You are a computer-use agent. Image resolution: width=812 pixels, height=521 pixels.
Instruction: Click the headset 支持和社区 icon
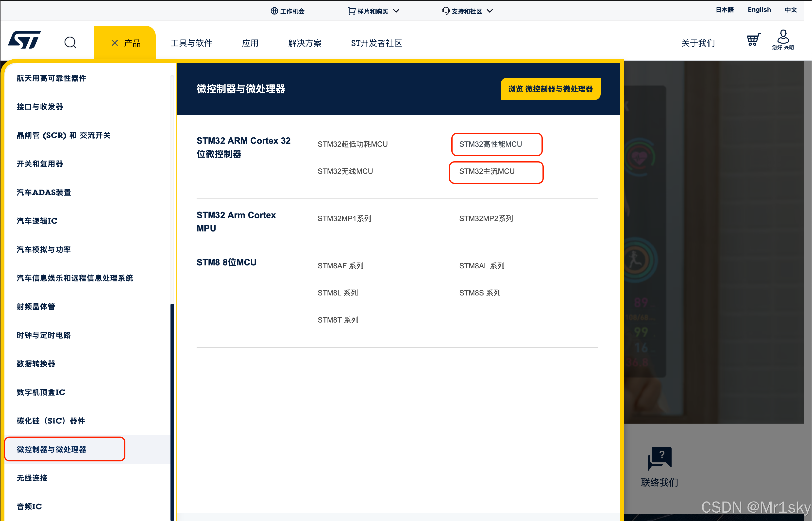coord(445,11)
